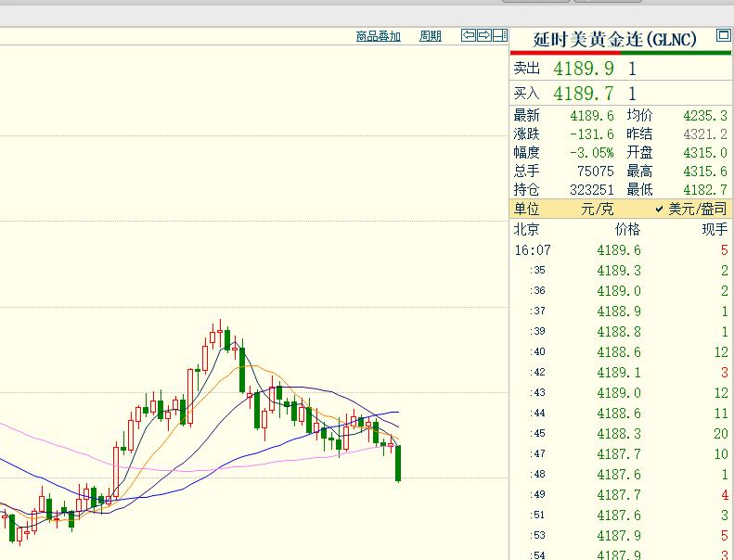Select the :47 tick row
Image resolution: width=734 pixels, height=560 pixels.
(621, 454)
